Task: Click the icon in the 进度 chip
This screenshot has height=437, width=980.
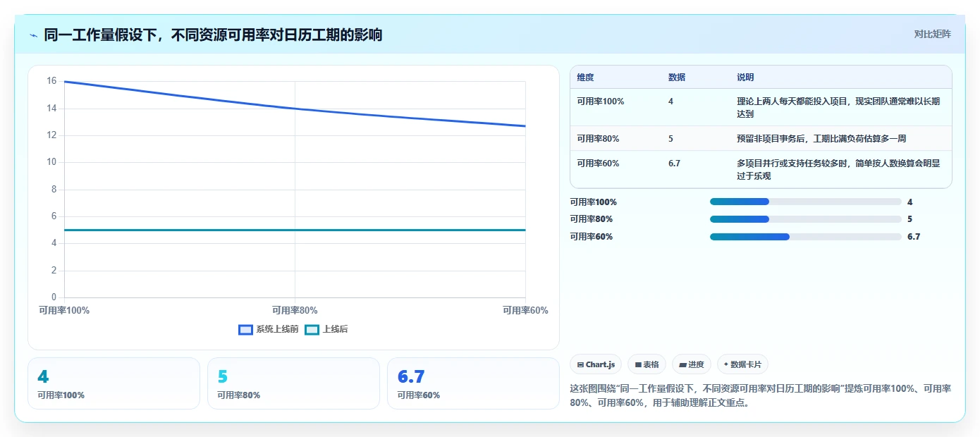Action: (682, 365)
